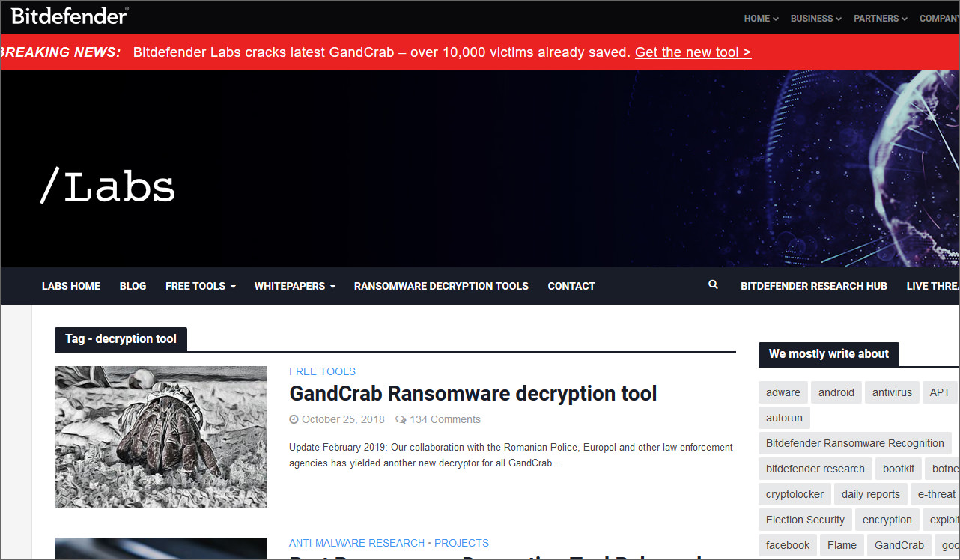Click the Bitdefender logo
The image size is (960, 560).
[x=70, y=16]
